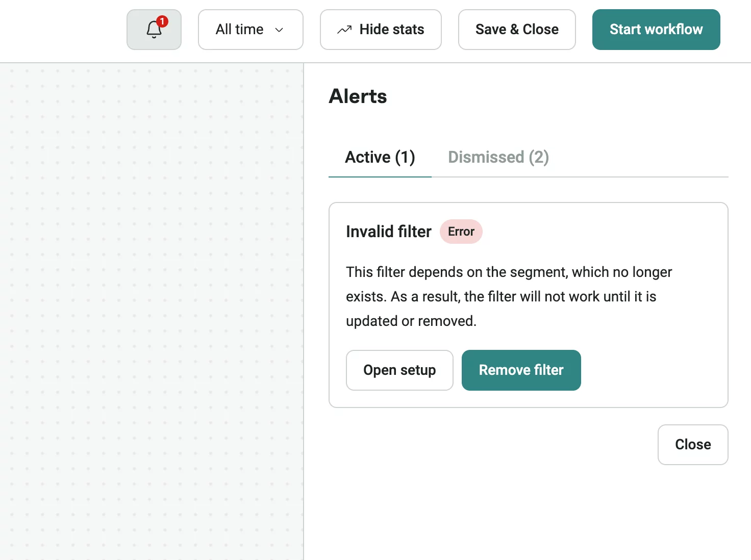Select the Invalid filter alert title
This screenshot has width=751, height=560.
388,232
